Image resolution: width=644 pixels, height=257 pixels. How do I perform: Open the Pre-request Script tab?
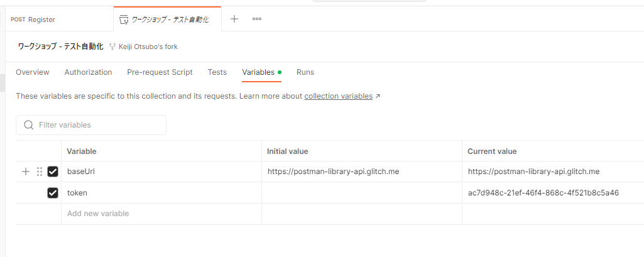160,72
